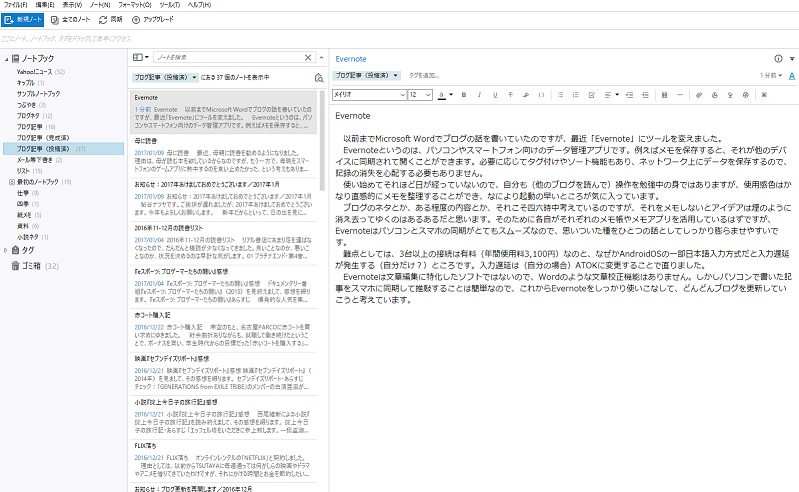Open the 母に読書 note

click(223, 155)
